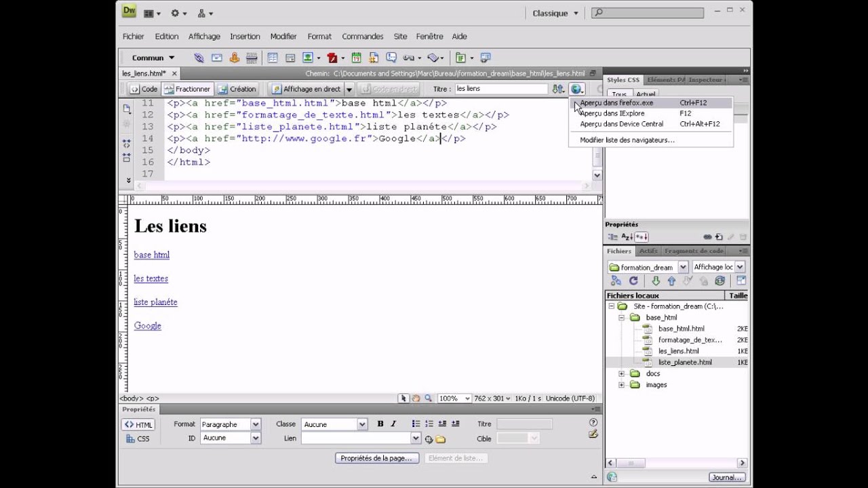Click Connect to remote host icon
Screen dimensions: 868x488
point(616,281)
